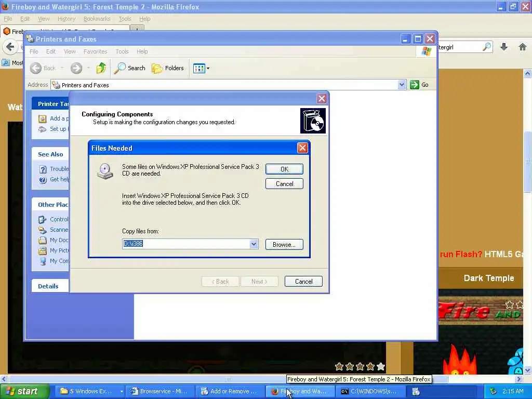The image size is (532, 399).
Task: Click the Search toolbar button
Action: 129,68
